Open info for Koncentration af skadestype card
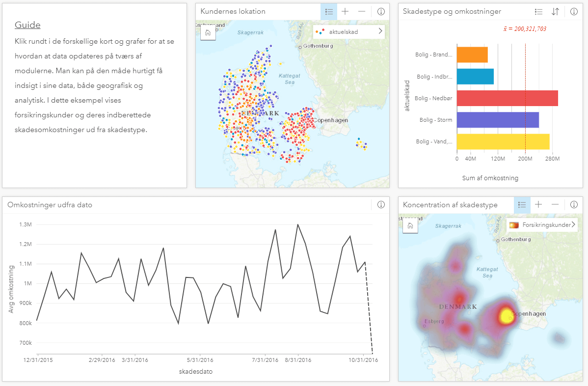This screenshot has height=386, width=588. (x=574, y=205)
